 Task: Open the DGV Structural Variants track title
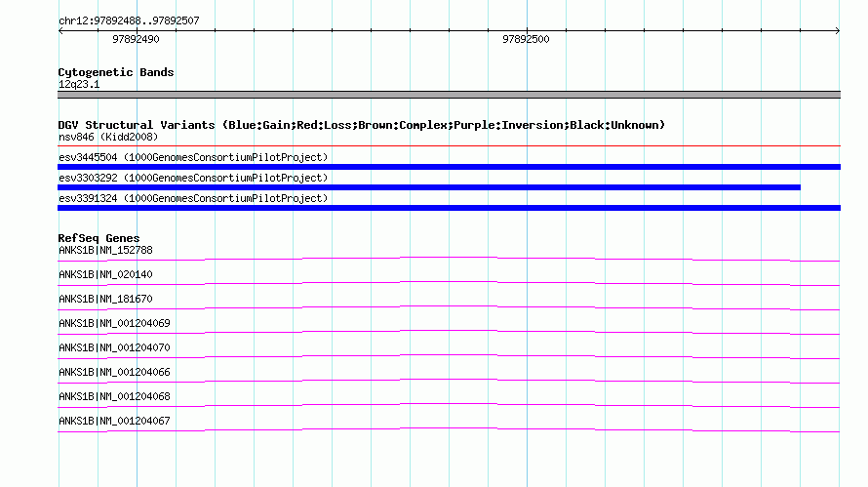pos(361,125)
